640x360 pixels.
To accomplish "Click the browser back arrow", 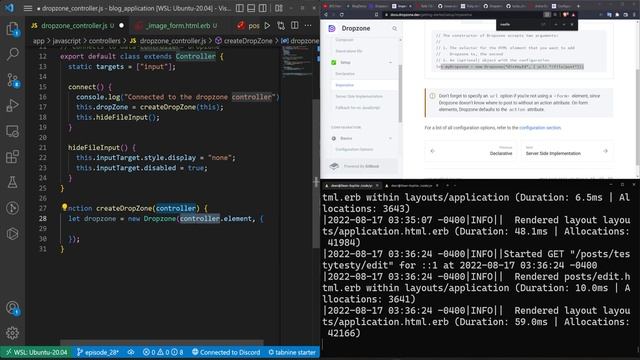I will [326, 15].
